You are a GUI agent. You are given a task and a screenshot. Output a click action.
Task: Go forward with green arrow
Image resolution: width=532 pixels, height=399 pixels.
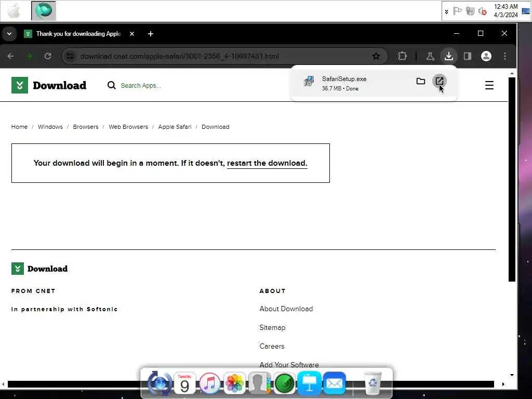[x=29, y=56]
